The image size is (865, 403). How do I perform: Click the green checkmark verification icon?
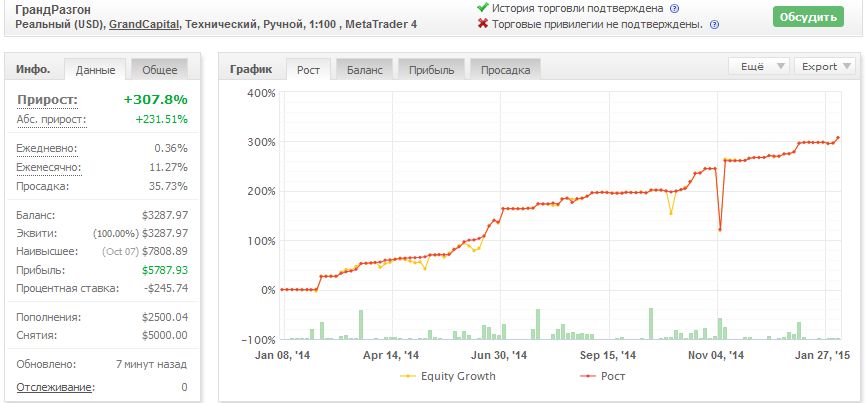483,8
